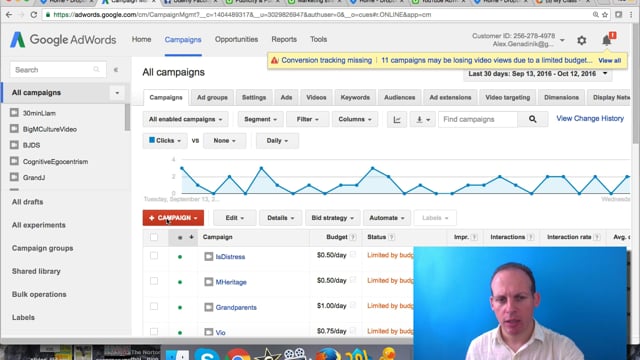This screenshot has height=360, width=640.
Task: Toggle the IsDistress green status dot
Action: 180,257
